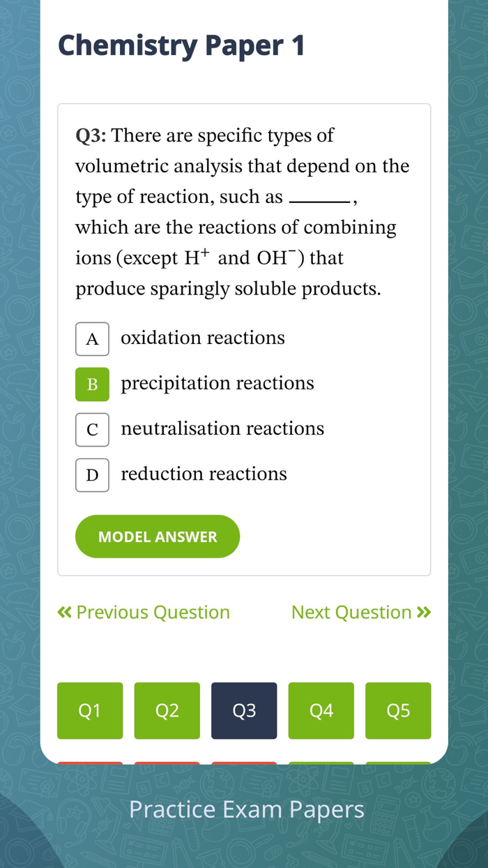Choose answer option C box
Image resolution: width=488 pixels, height=868 pixels.
click(92, 430)
